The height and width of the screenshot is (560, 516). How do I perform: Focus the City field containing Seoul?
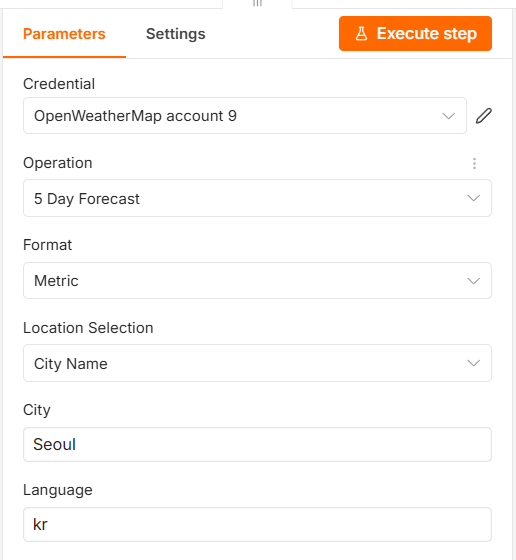point(257,445)
